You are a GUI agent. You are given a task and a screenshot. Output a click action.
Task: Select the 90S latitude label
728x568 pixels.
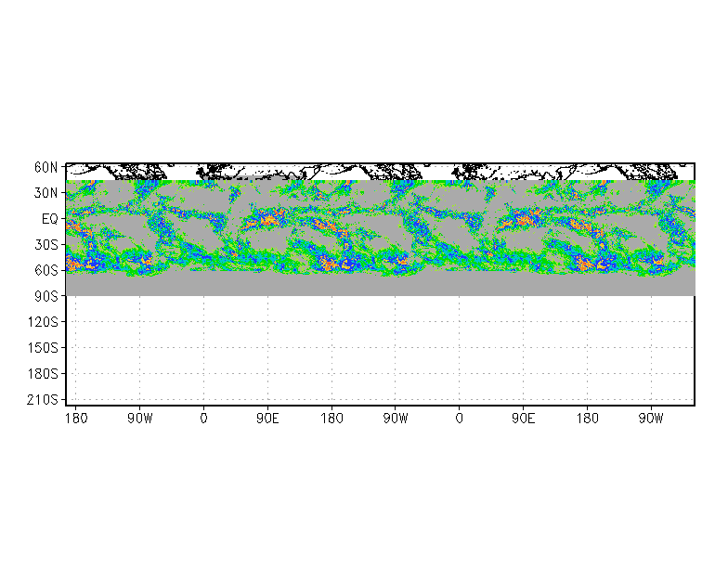(46, 296)
